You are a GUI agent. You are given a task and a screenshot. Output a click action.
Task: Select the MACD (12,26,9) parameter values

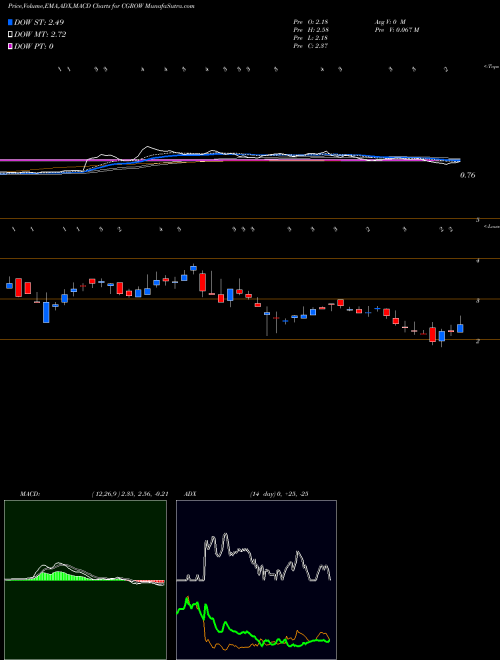point(130,494)
